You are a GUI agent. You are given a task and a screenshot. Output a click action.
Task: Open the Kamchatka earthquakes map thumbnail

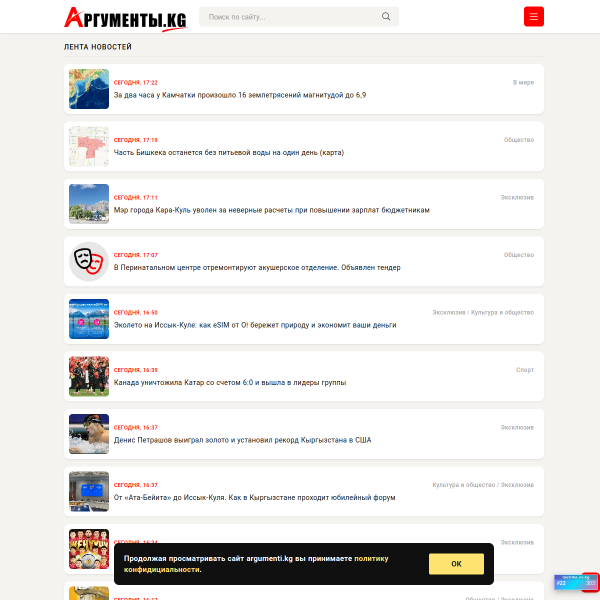click(x=89, y=89)
